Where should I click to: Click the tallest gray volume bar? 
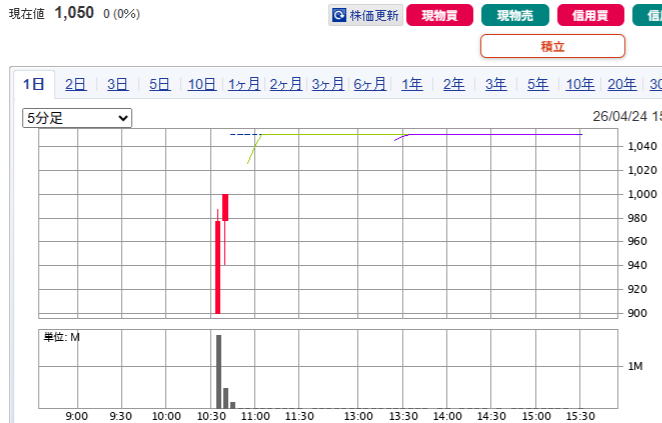(x=218, y=371)
